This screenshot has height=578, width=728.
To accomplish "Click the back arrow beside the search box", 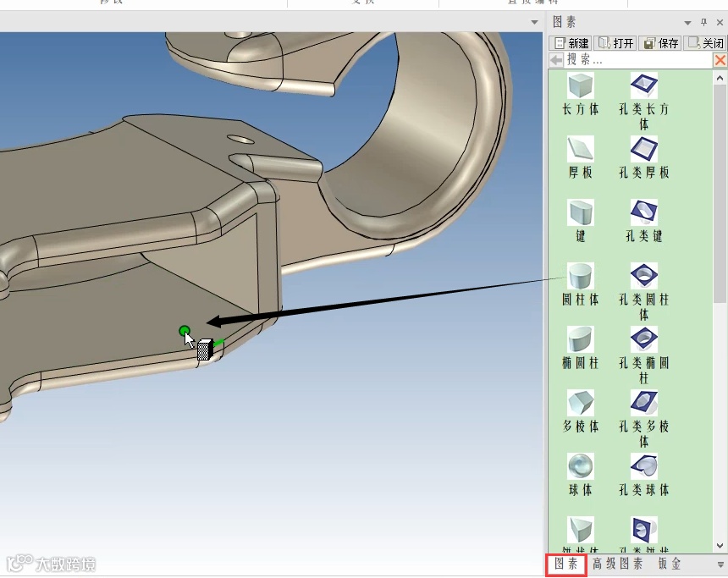I will 556,60.
